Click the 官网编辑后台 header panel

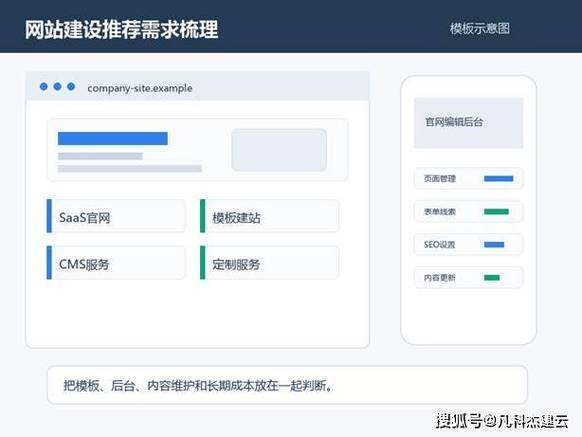pyautogui.click(x=468, y=123)
